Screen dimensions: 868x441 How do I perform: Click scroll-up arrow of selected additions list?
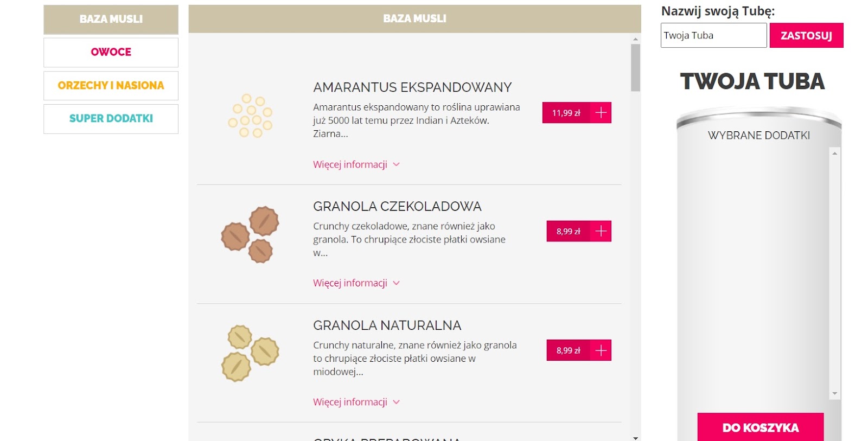[835, 154]
